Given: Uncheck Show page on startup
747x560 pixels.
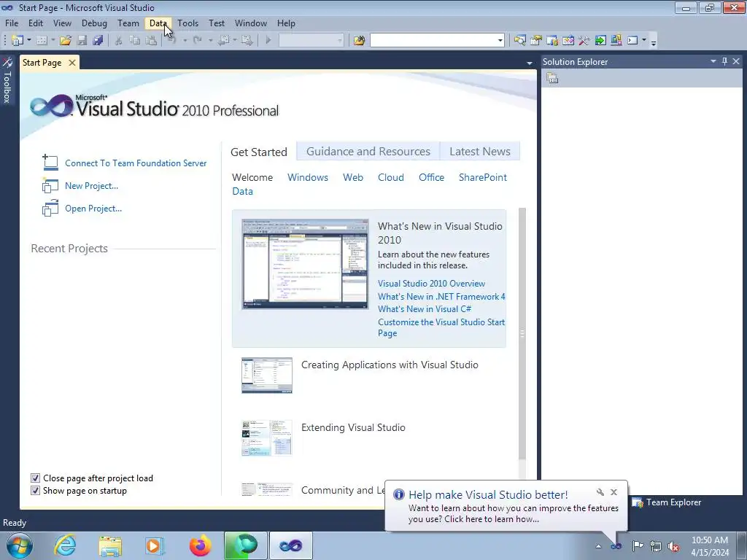Looking at the screenshot, I should click(35, 491).
